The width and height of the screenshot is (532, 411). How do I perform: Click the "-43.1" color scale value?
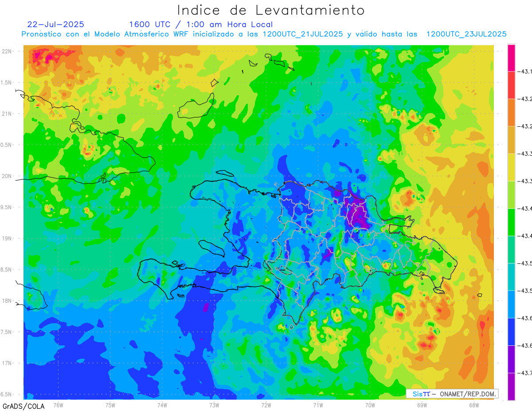coord(525,71)
